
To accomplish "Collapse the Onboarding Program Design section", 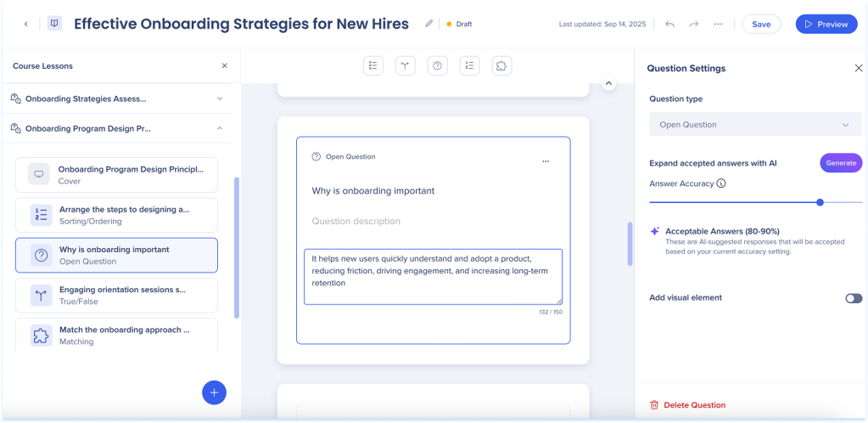I will tap(220, 128).
